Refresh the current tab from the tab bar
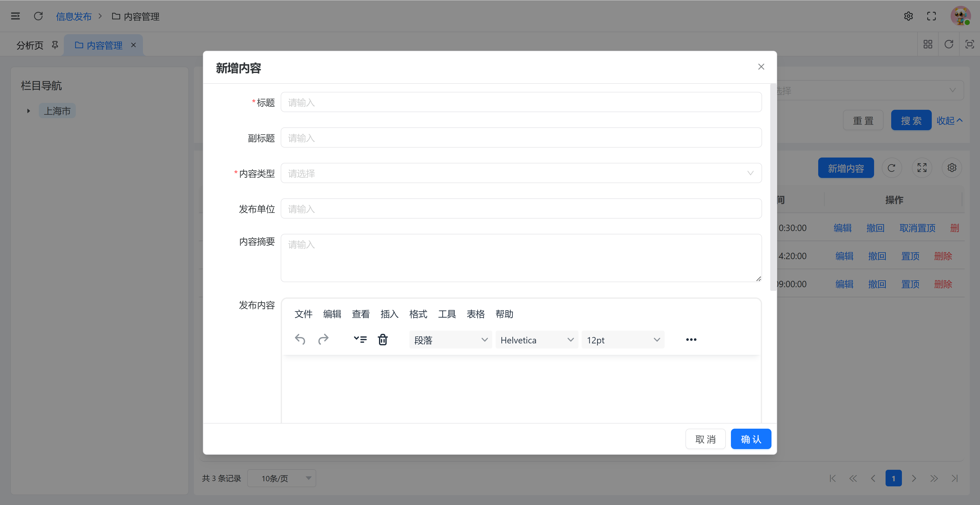Viewport: 980px width, 505px height. pos(949,44)
